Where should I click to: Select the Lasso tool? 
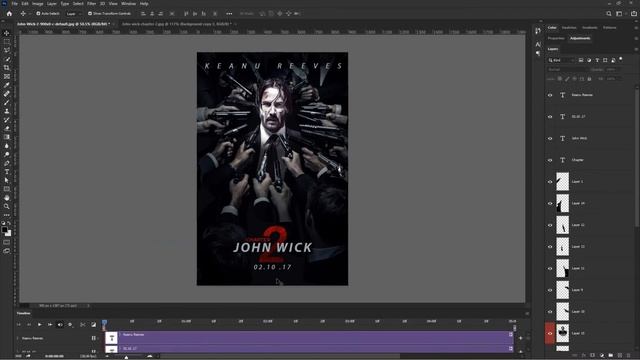[x=7, y=50]
